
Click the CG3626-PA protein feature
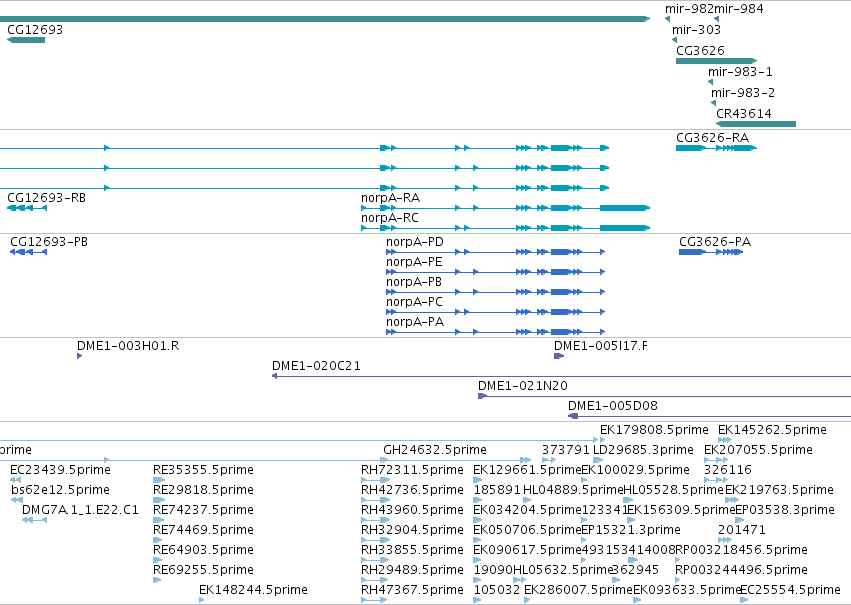tap(711, 252)
